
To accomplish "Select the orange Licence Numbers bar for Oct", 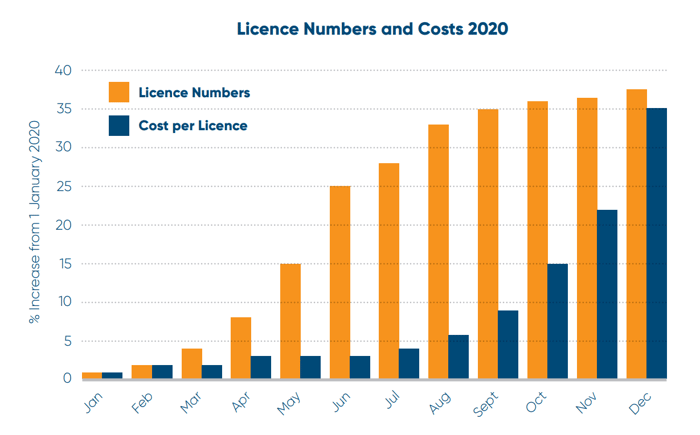I will pyautogui.click(x=538, y=240).
